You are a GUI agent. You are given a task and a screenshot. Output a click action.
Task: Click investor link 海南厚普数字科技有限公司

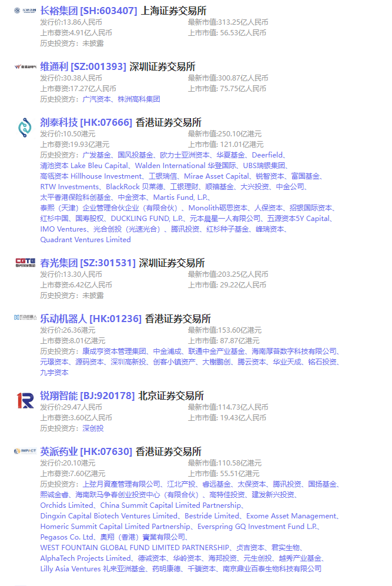coord(294,351)
